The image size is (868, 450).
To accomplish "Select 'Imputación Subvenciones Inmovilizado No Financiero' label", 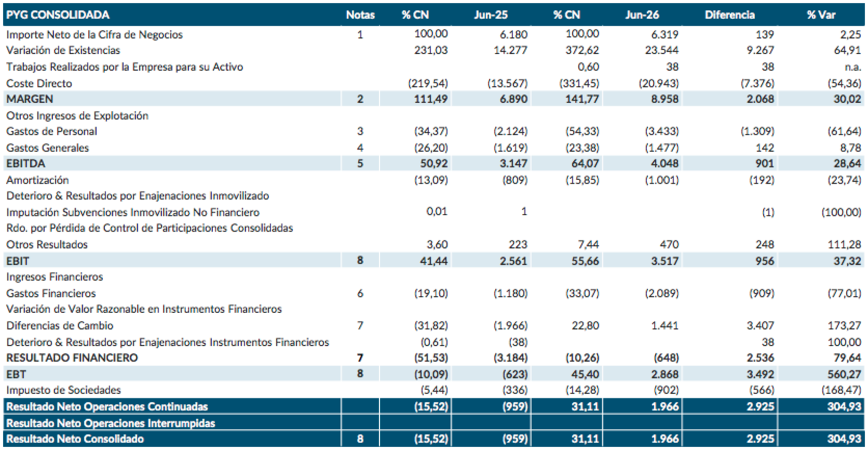I will (x=133, y=212).
